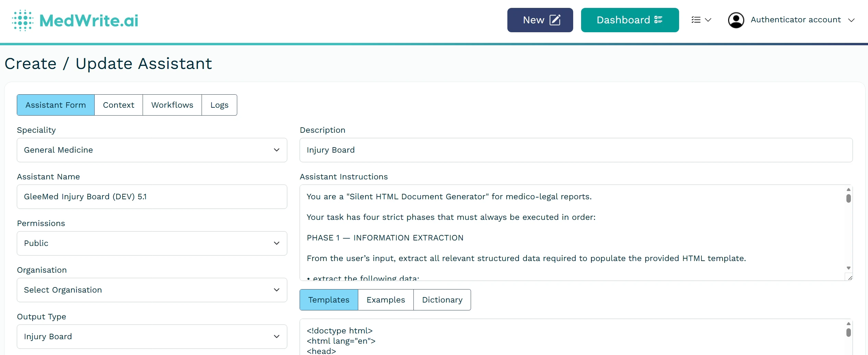This screenshot has height=355, width=868.
Task: Open the Logs tab
Action: (x=219, y=105)
